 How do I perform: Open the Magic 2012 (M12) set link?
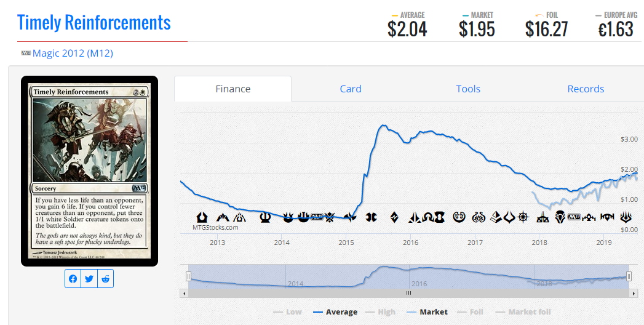[x=73, y=53]
